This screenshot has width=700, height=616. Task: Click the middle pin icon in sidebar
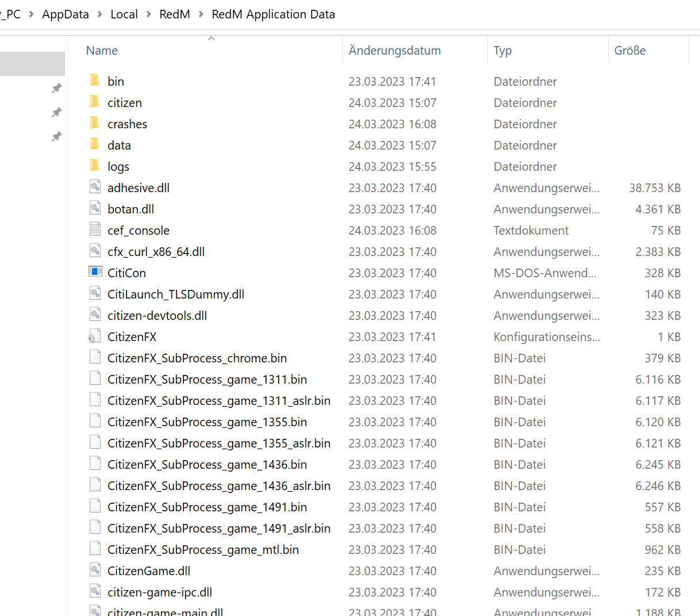tap(56, 112)
